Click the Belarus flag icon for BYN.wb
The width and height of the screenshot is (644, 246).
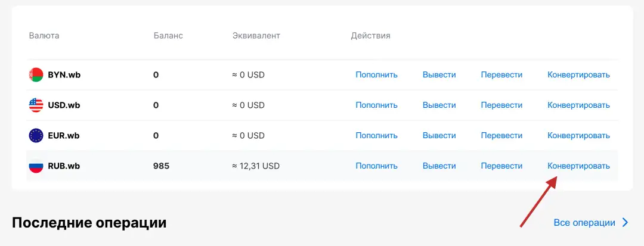36,75
